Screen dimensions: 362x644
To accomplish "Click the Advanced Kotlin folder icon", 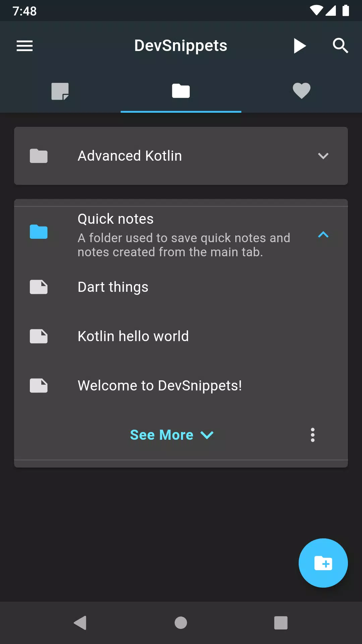I will pyautogui.click(x=39, y=156).
